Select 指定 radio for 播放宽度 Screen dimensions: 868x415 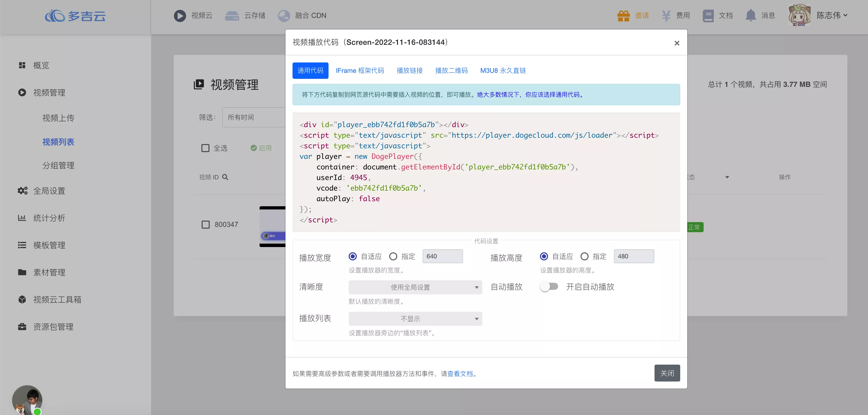tap(393, 257)
